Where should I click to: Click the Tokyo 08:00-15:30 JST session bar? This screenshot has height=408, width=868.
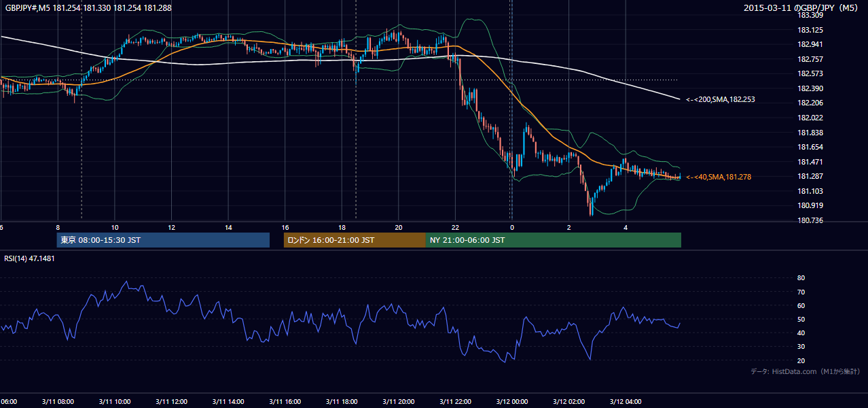163,240
